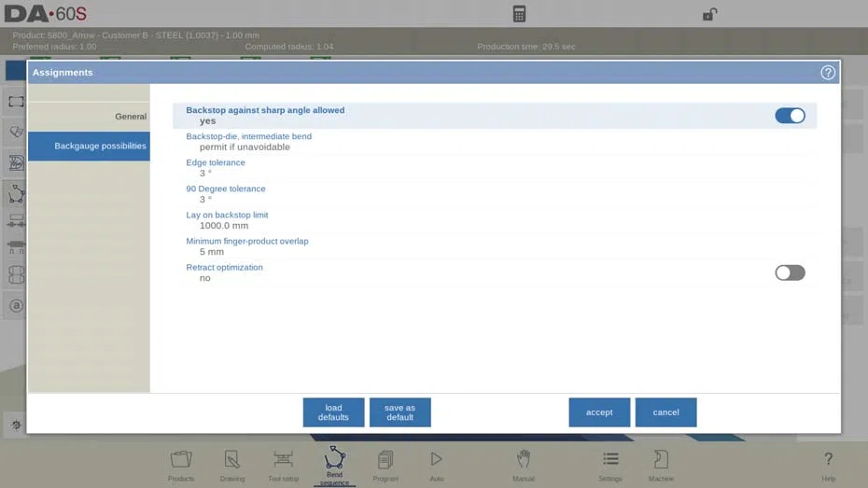Viewport: 868px width, 488px height.
Task: Edit 90 Degree tolerance value
Action: click(x=495, y=194)
